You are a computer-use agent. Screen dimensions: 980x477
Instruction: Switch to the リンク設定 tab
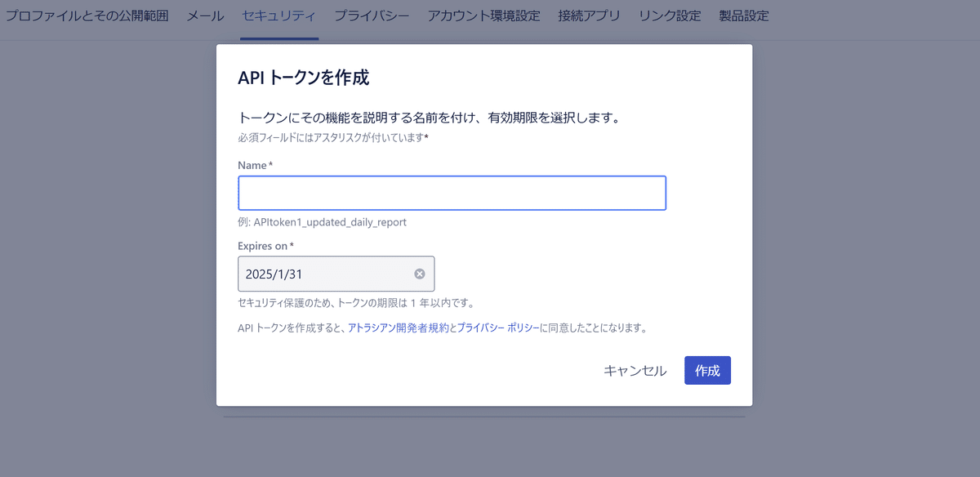pos(670,16)
